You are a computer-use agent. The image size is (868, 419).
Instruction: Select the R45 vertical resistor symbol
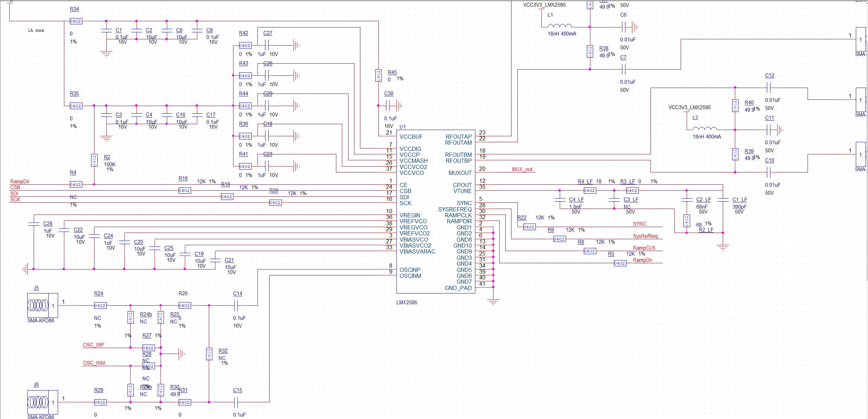click(378, 75)
